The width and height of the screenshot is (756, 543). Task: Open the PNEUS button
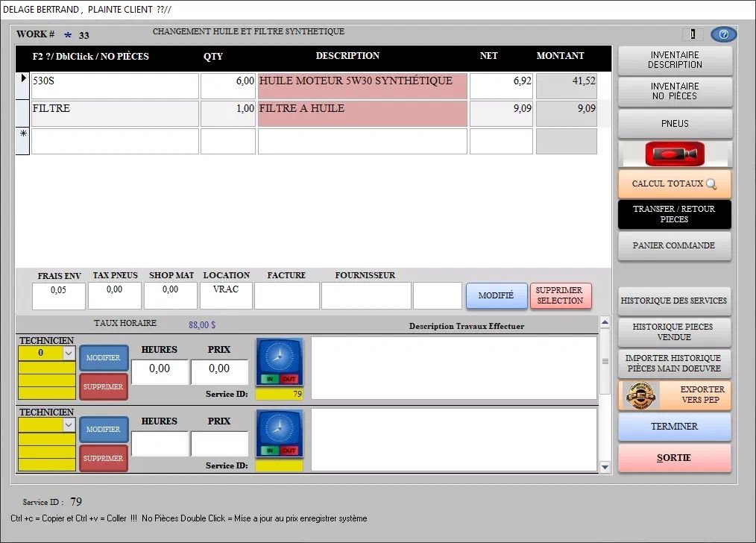(675, 124)
